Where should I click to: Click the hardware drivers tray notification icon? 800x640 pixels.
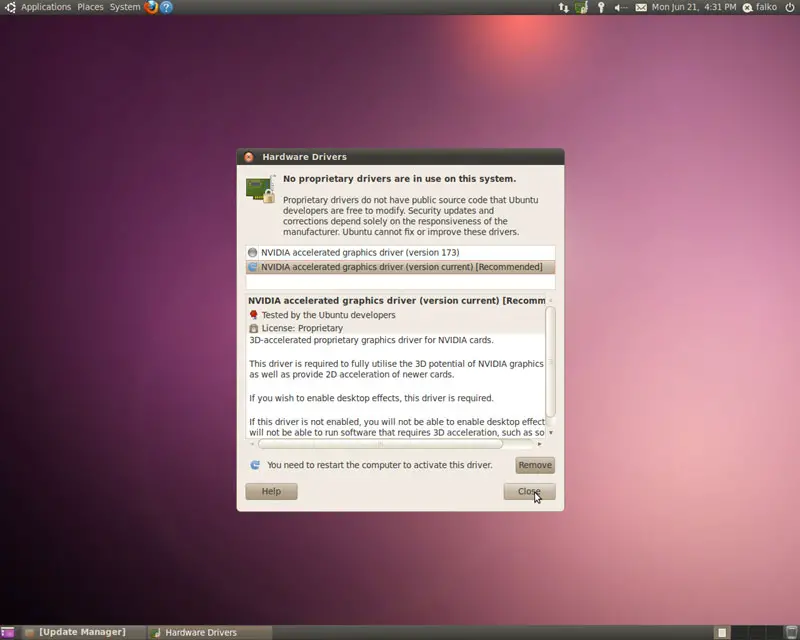pyautogui.click(x=582, y=7)
